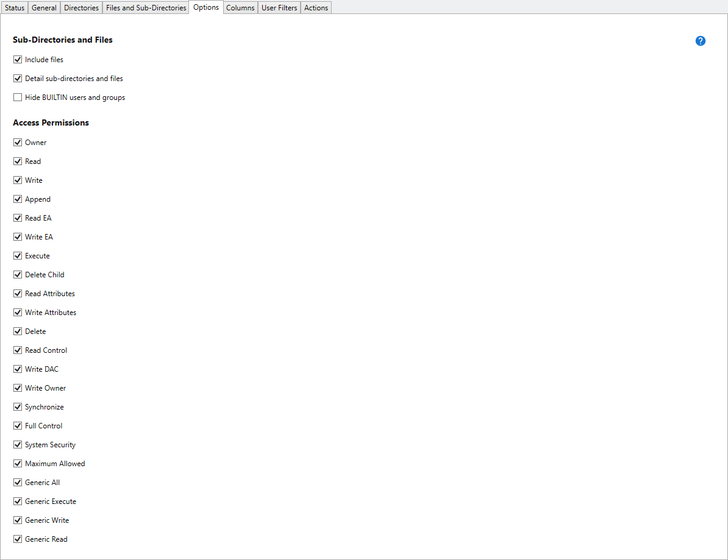Uncheck the Generic Execute permission
Viewport: 728px width, 560px height.
(18, 502)
